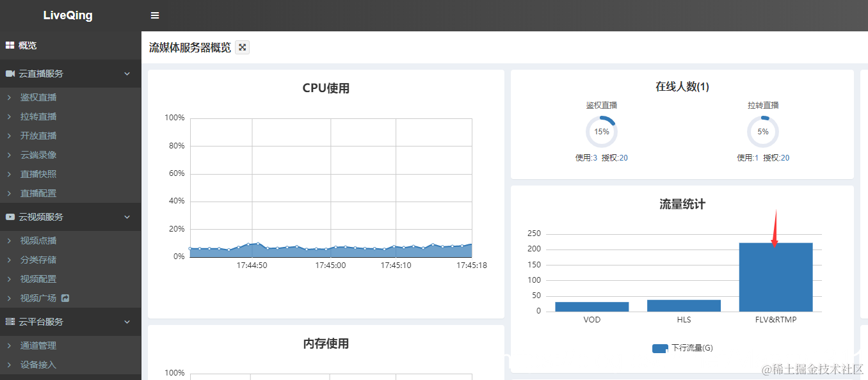Screen dimensions: 868x380
Task: Click the VOD bar in 流量统计
Action: [x=592, y=306]
